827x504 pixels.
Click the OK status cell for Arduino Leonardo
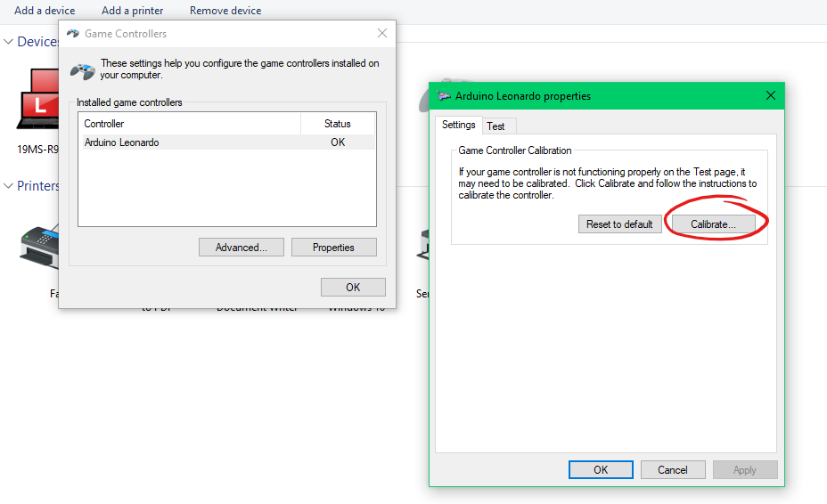click(x=338, y=142)
